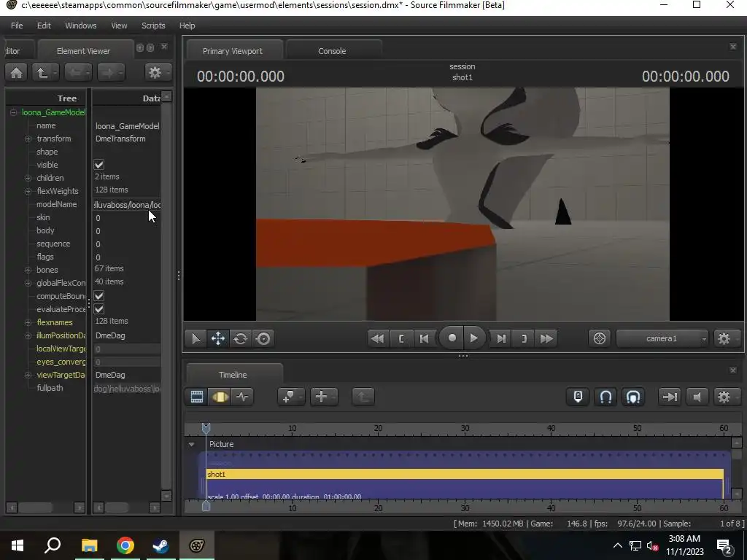Switch to the Console tab
The image size is (747, 560).
(332, 51)
